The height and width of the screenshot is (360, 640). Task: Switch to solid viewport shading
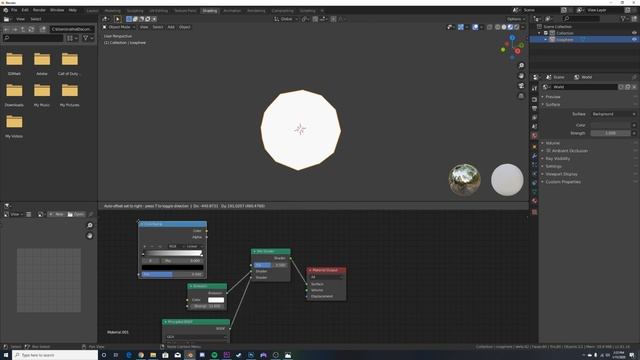tap(504, 27)
